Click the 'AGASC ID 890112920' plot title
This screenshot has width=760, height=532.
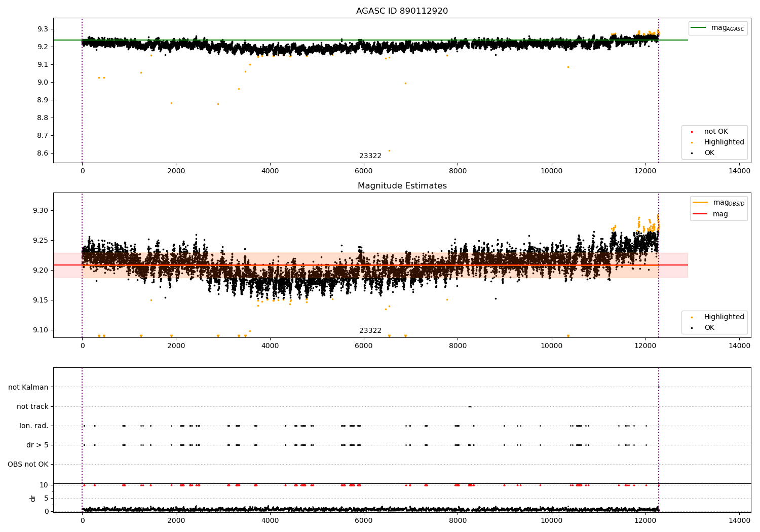coord(402,11)
